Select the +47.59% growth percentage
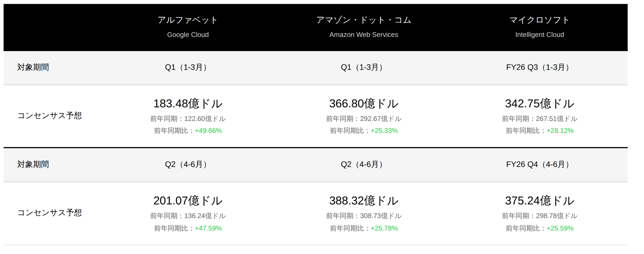644x254 pixels. click(208, 229)
